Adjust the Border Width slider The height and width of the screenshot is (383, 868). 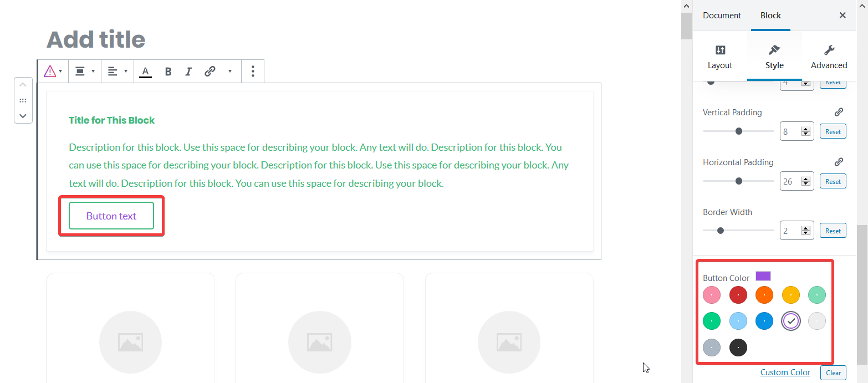738,231
